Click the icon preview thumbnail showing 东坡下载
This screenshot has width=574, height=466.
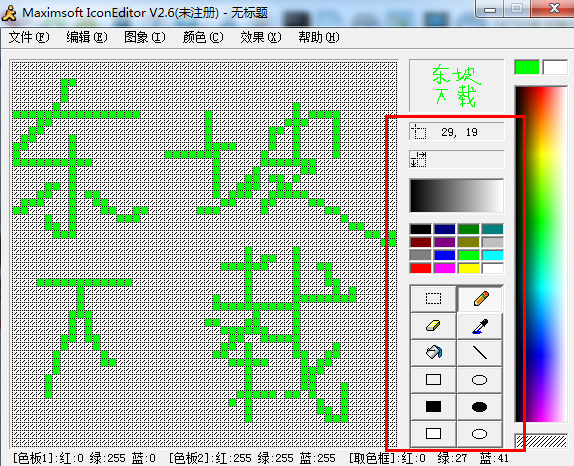[x=456, y=86]
